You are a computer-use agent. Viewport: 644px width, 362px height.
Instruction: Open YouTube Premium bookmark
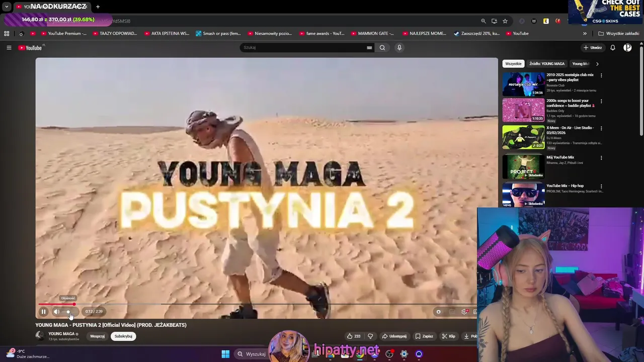tap(63, 34)
